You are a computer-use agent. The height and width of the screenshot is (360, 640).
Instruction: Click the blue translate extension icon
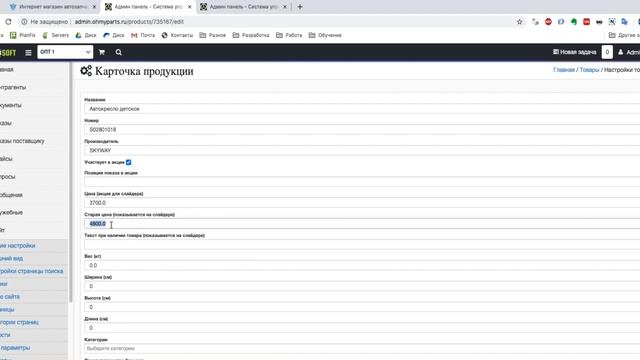624,22
